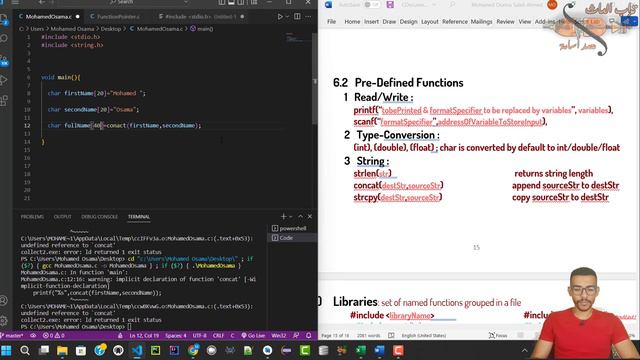Open Windows taskbar search
Screen dimensions: 640x360
25,350
